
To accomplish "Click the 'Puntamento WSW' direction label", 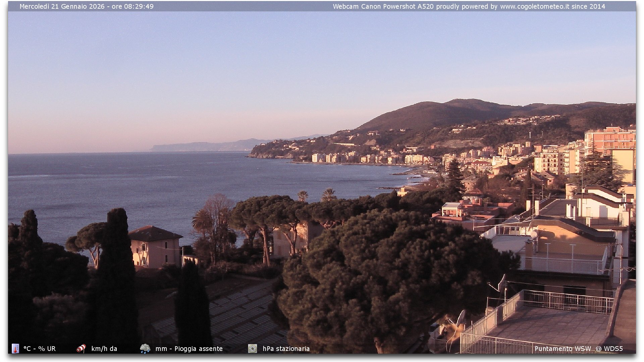I will 562,349.
